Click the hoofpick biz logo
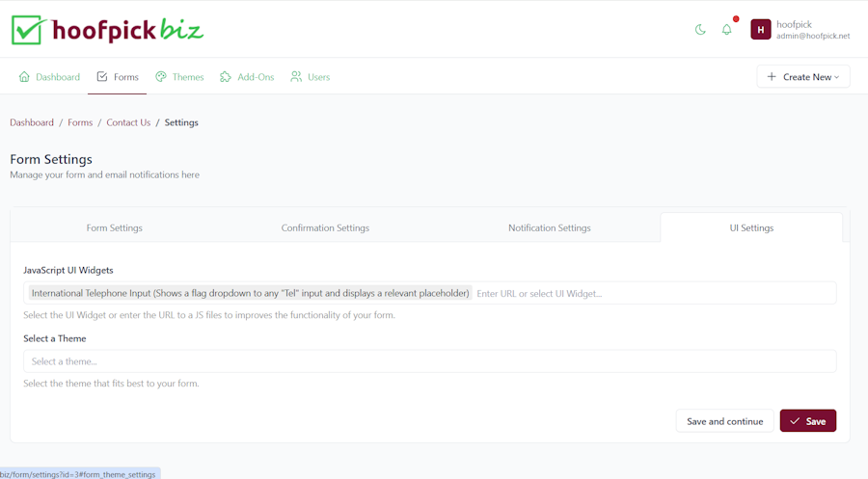Image resolution: width=868 pixels, height=479 pixels. point(107,30)
